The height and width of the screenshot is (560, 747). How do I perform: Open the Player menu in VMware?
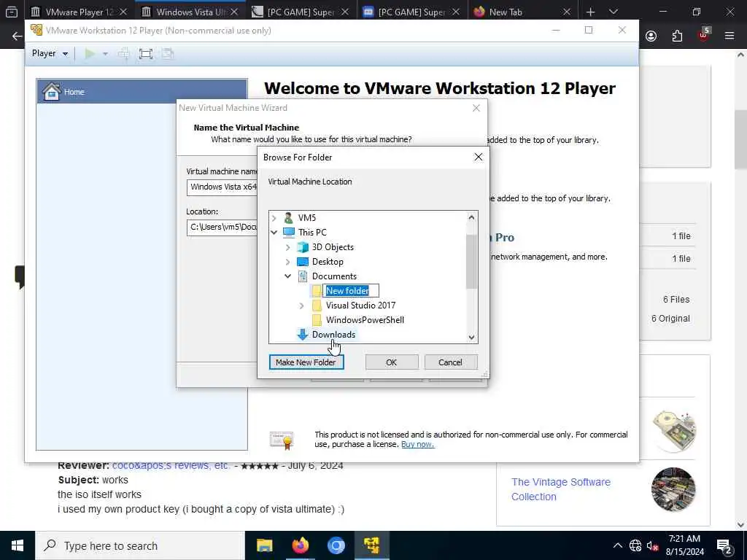click(x=50, y=53)
